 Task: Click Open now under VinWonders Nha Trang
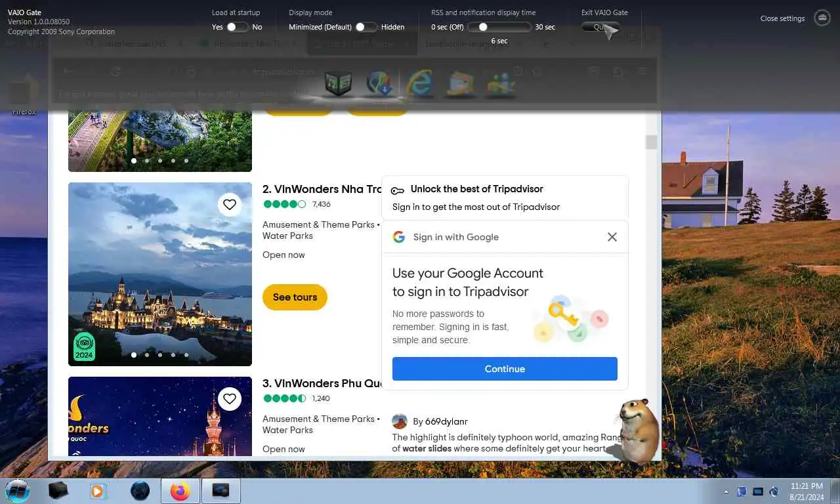coord(283,255)
